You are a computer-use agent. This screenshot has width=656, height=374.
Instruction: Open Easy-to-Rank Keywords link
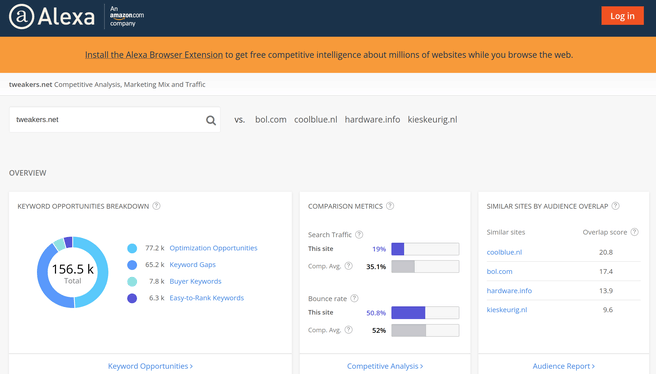click(207, 298)
